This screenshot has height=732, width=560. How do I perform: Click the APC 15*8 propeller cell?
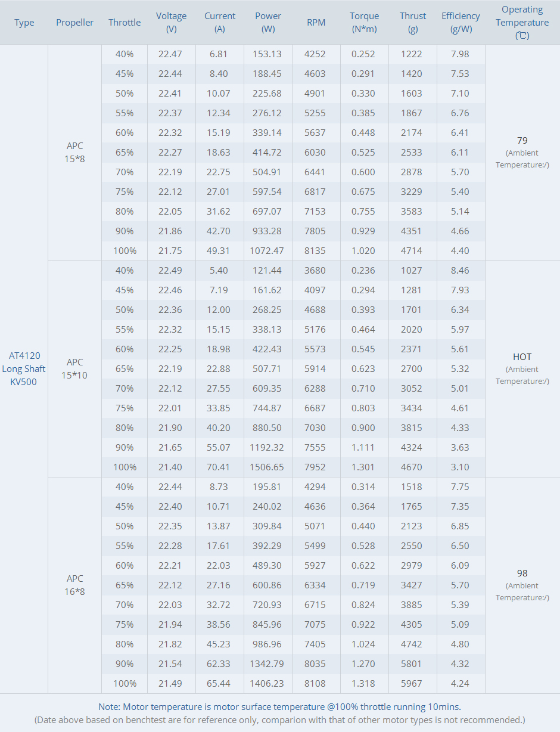75,152
